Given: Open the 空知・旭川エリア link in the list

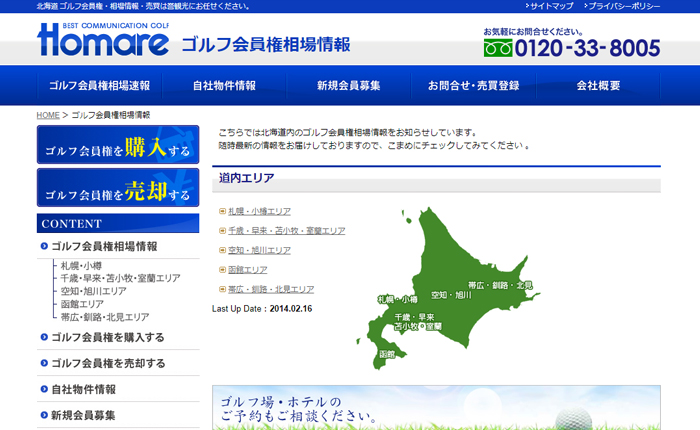Looking at the screenshot, I should pos(259,250).
